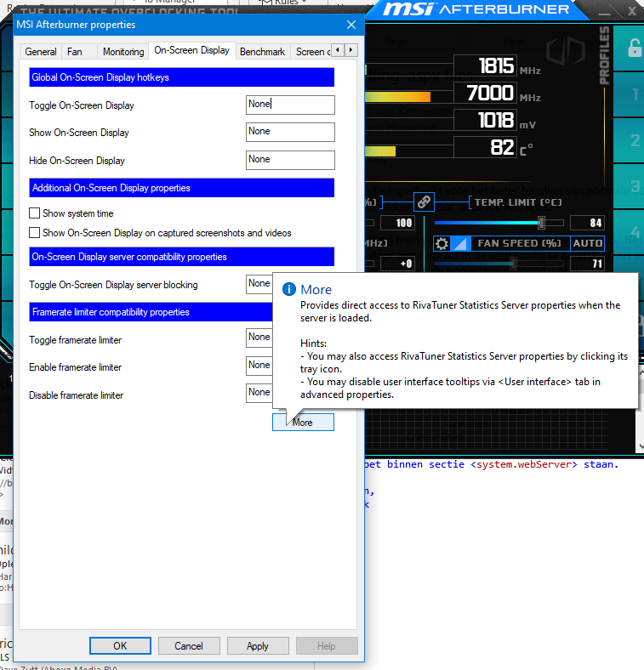Toggle the profile lock padlock icon

coord(634,48)
